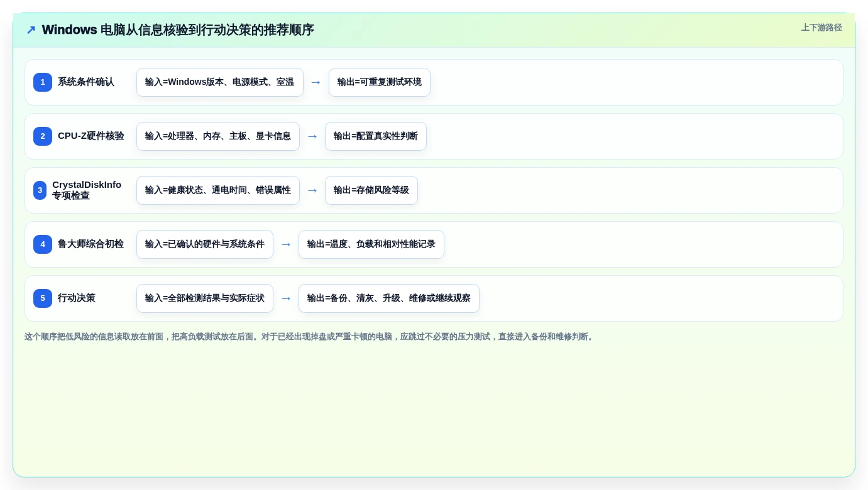Click the "输入=处理器、内存、主板、显卡信息" box
Viewport: 868px width, 490px height.
coord(218,136)
